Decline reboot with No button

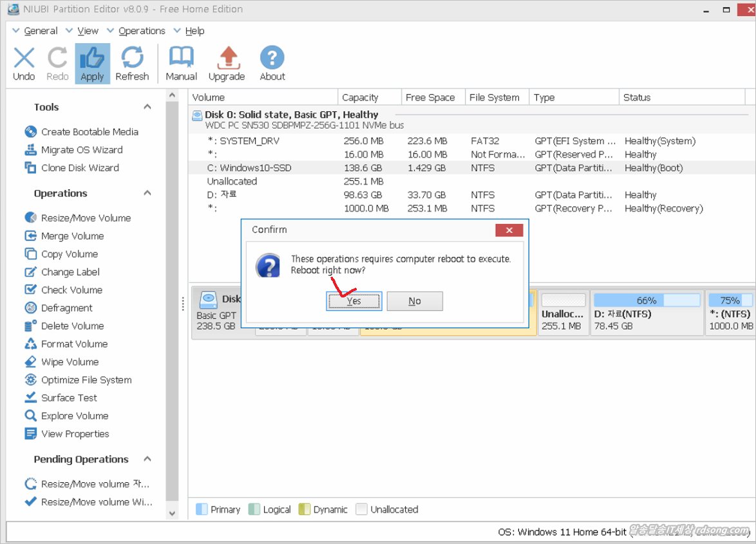tap(414, 301)
